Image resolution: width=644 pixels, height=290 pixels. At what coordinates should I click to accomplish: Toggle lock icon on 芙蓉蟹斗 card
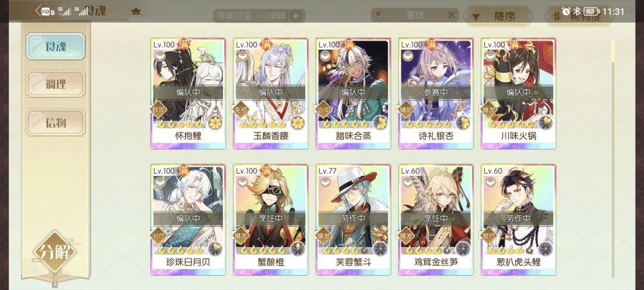[x=326, y=181]
